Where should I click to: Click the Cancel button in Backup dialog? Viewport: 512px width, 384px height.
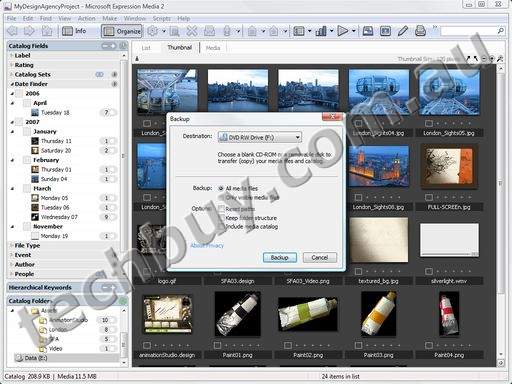pyautogui.click(x=320, y=257)
